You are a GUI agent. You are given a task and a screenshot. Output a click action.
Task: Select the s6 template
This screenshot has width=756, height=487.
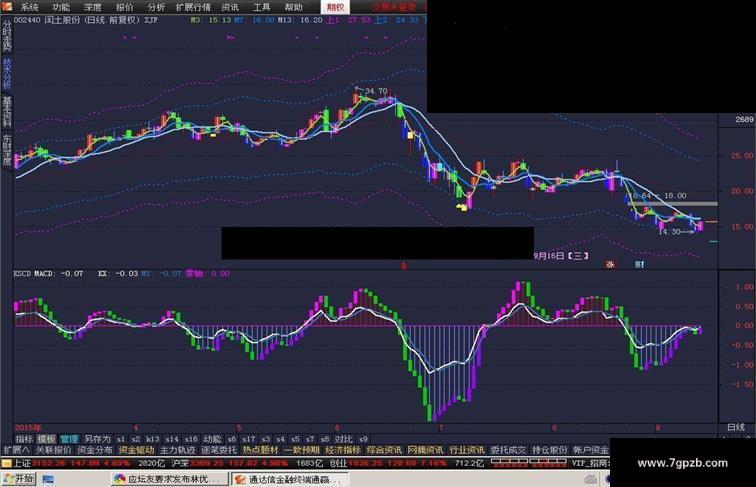232,439
